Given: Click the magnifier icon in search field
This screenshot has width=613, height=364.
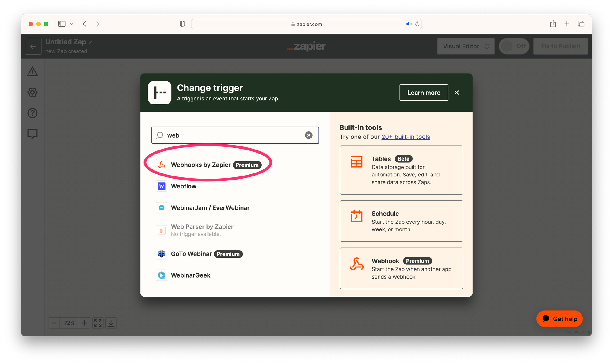Looking at the screenshot, I should tap(160, 135).
